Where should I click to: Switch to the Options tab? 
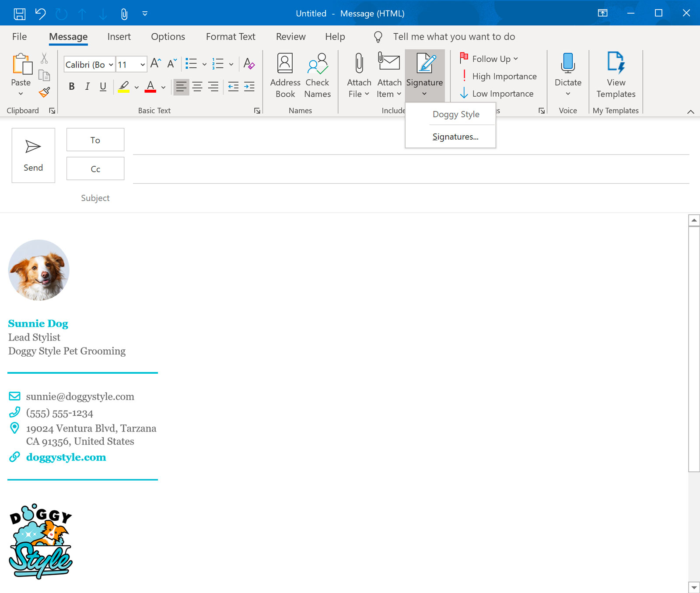tap(168, 37)
